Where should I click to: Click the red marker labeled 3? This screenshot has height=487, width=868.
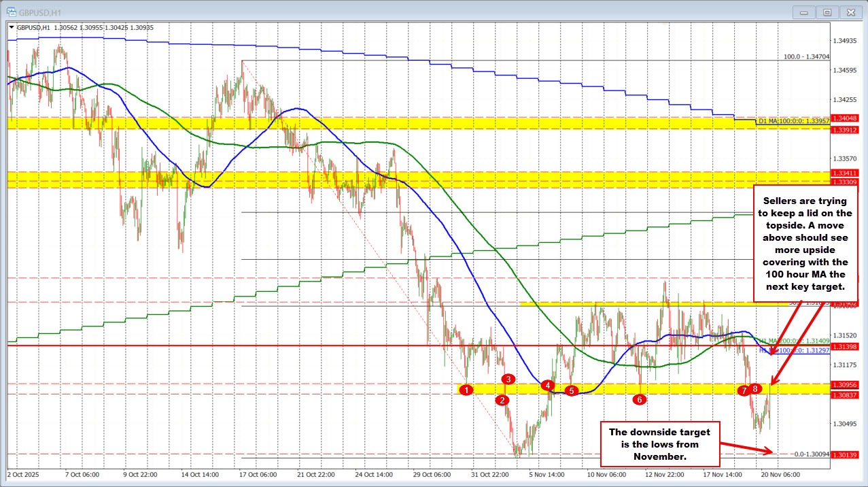coord(508,379)
